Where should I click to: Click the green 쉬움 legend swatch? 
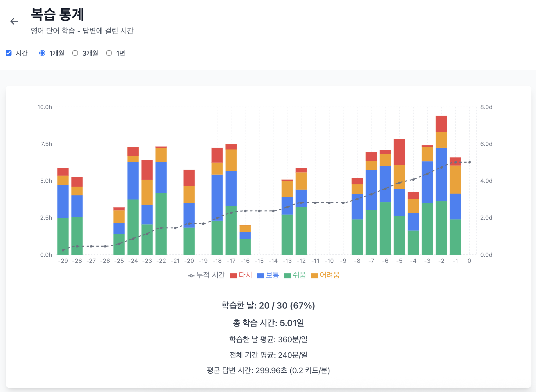point(287,276)
